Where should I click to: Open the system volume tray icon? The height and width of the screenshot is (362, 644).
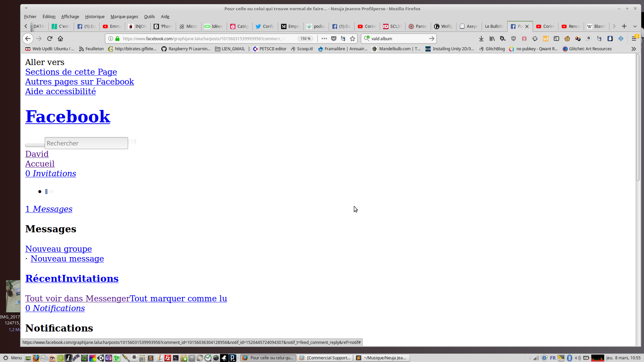(x=578, y=358)
